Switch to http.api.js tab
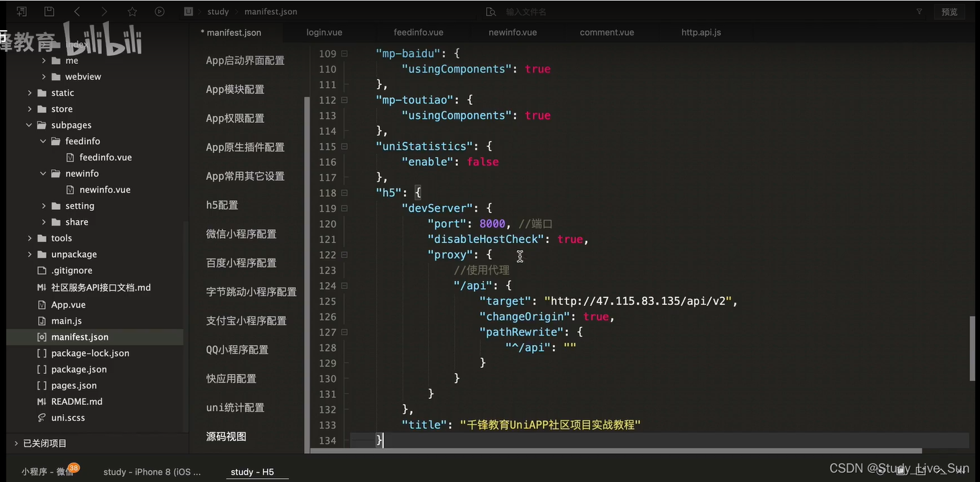The width and height of the screenshot is (980, 482). pyautogui.click(x=701, y=32)
